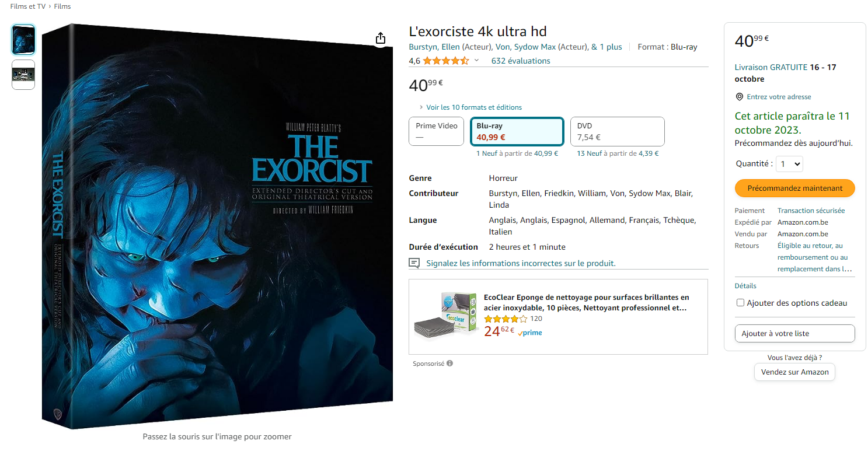
Task: Select the Blu-ray format option
Action: click(x=517, y=131)
